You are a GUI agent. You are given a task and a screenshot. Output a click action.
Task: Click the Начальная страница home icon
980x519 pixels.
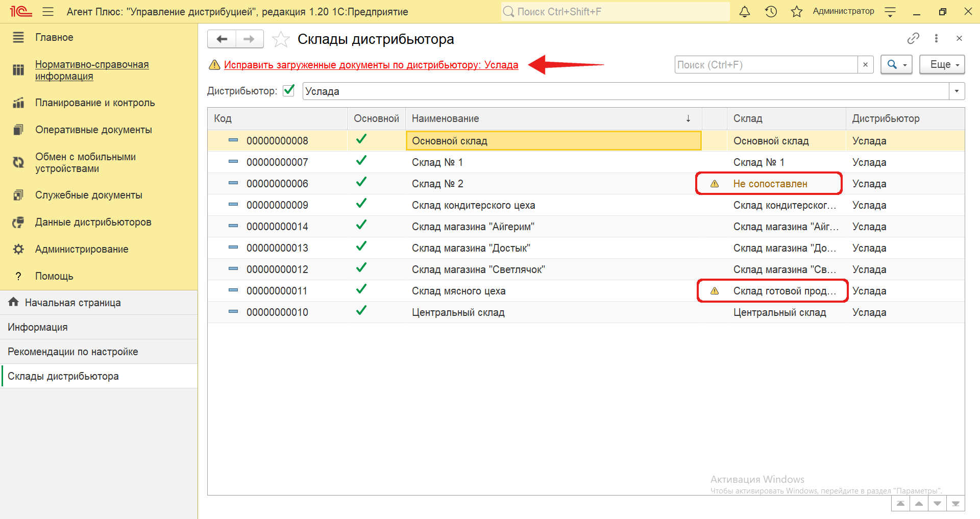click(14, 302)
